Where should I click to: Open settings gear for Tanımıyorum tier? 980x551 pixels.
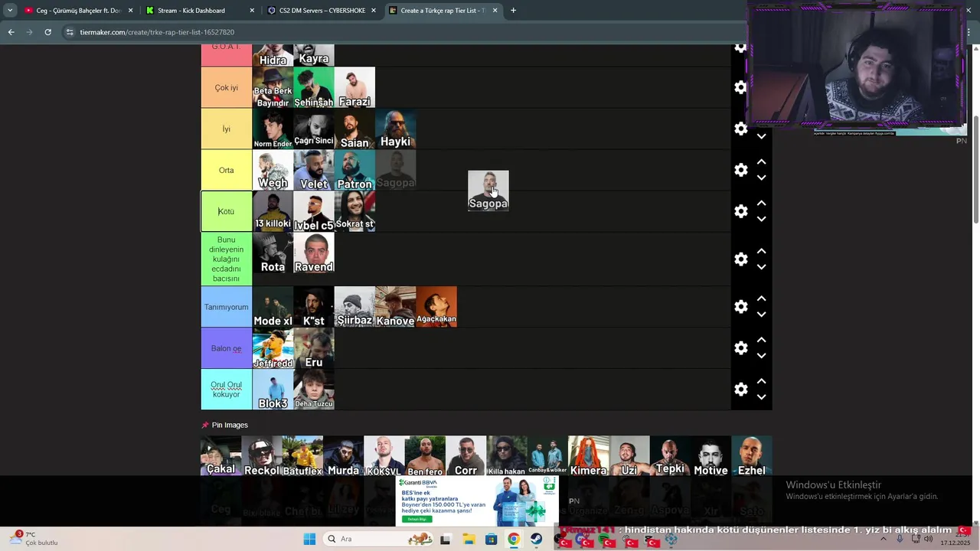740,307
